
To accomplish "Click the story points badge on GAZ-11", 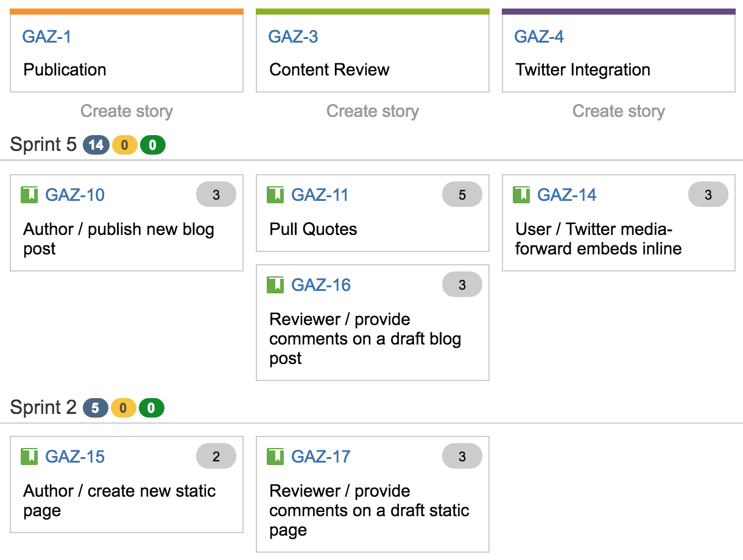I will tap(462, 195).
